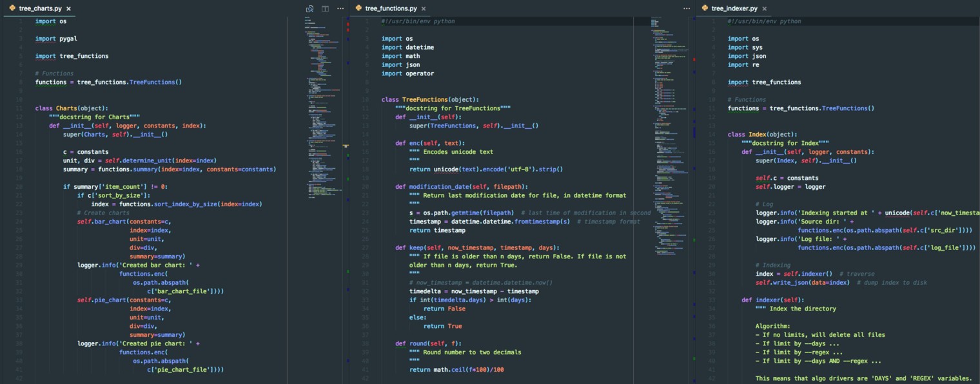Open more actions menu for tree_functions.py group
The height and width of the screenshot is (384, 980).
click(x=687, y=9)
